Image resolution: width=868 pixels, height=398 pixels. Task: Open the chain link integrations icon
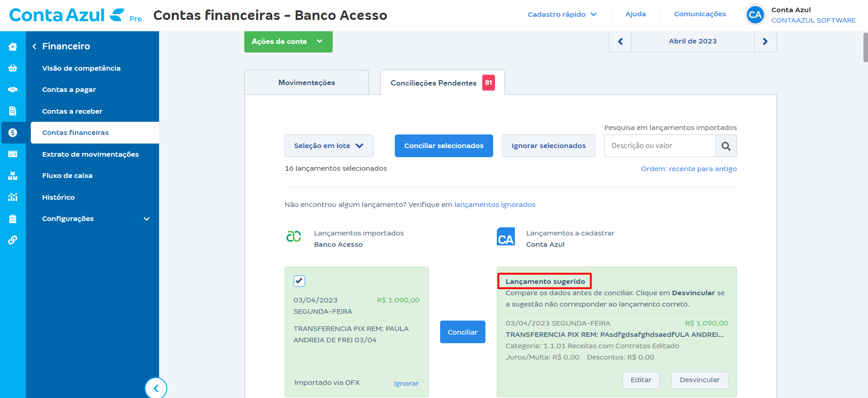[13, 240]
